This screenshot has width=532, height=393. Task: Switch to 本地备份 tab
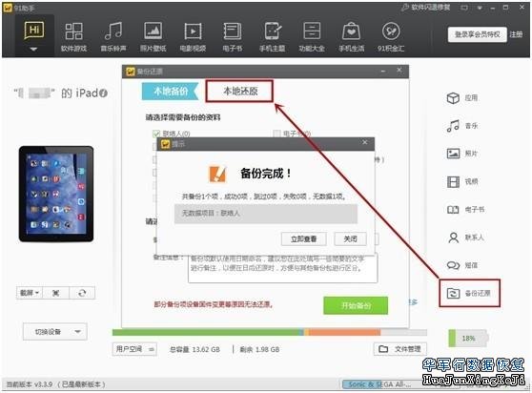click(x=170, y=92)
